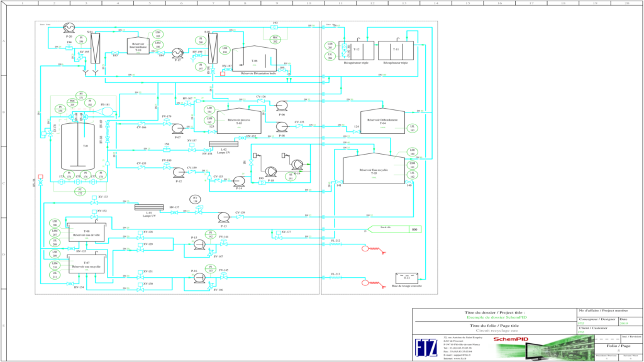Click the filter column S-01
The image size is (644, 362).
click(95, 48)
